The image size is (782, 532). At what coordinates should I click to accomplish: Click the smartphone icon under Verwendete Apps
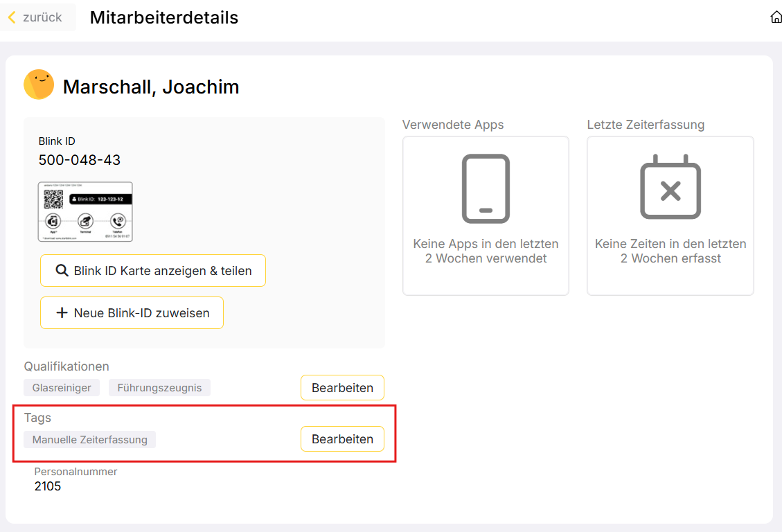coord(486,188)
